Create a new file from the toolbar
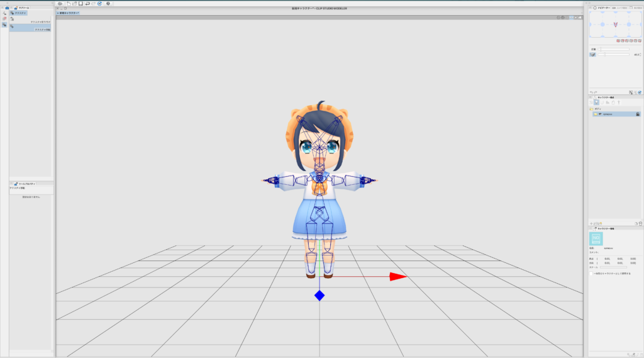This screenshot has height=358, width=644. coord(69,4)
